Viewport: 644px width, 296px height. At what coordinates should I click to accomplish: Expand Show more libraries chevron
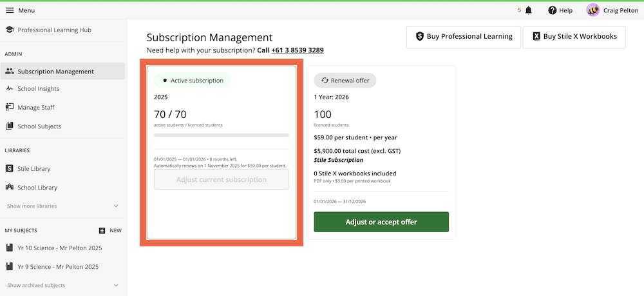(116, 206)
